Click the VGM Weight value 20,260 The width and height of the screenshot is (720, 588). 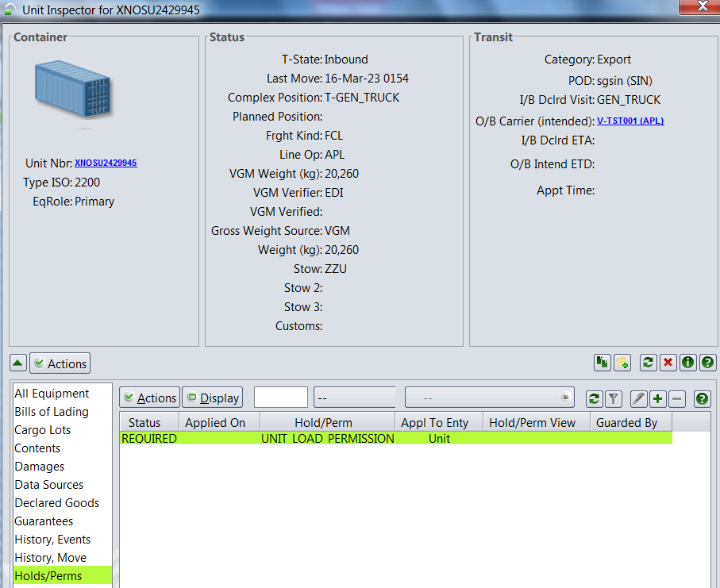tap(341, 174)
